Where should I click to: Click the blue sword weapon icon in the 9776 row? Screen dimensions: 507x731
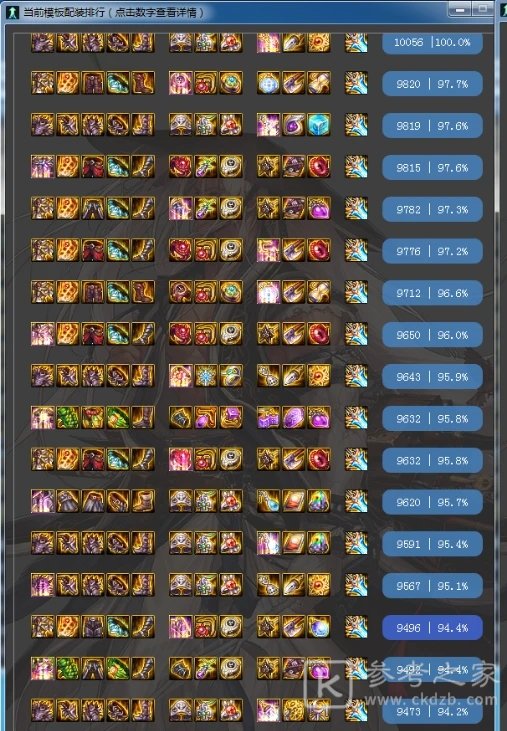click(x=356, y=250)
